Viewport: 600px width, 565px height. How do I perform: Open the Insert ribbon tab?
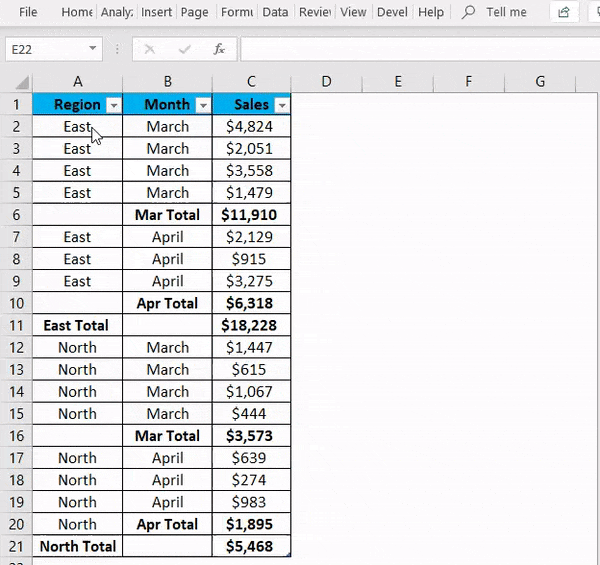156,12
